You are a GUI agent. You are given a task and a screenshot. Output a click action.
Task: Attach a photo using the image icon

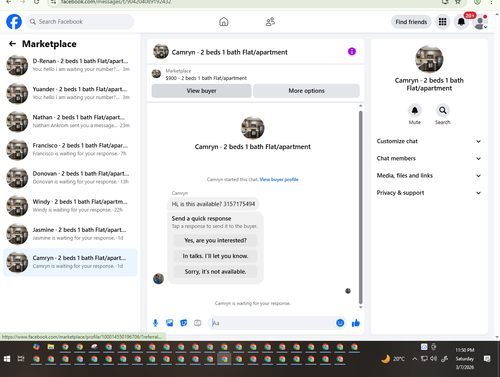tap(170, 323)
